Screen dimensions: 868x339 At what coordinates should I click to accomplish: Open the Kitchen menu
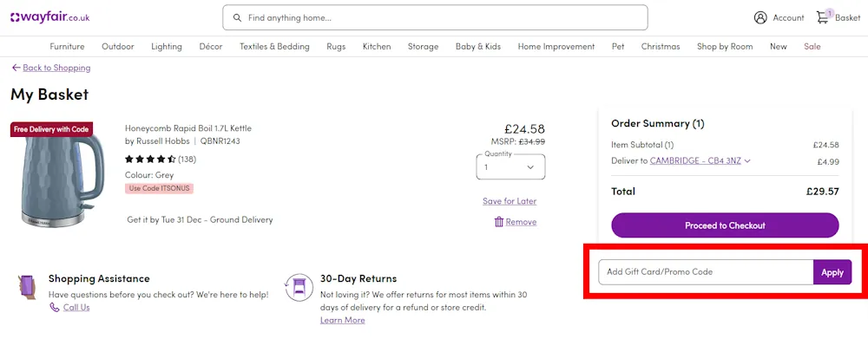[x=377, y=47]
